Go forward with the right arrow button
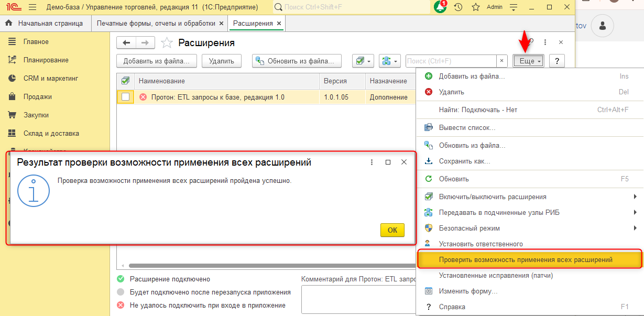644x316 pixels. tap(146, 42)
